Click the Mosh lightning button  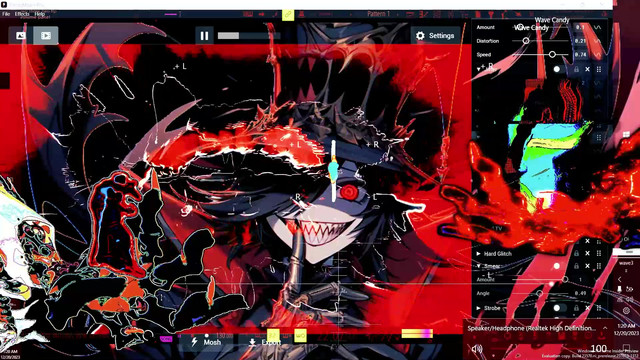tap(207, 342)
